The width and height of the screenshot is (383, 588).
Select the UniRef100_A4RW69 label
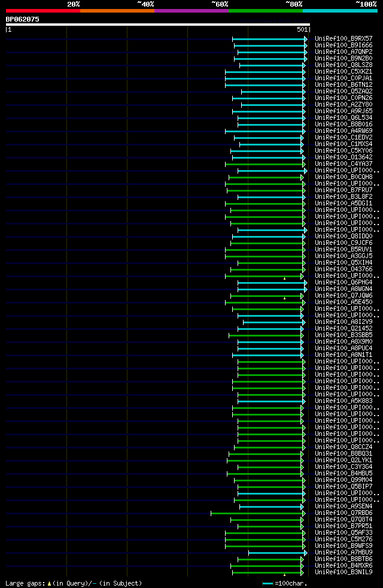tap(344, 131)
